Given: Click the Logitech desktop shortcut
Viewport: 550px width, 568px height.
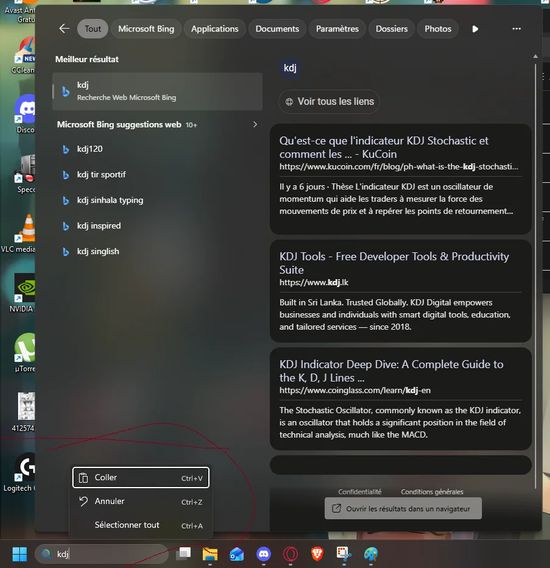Looking at the screenshot, I should tap(20, 472).
